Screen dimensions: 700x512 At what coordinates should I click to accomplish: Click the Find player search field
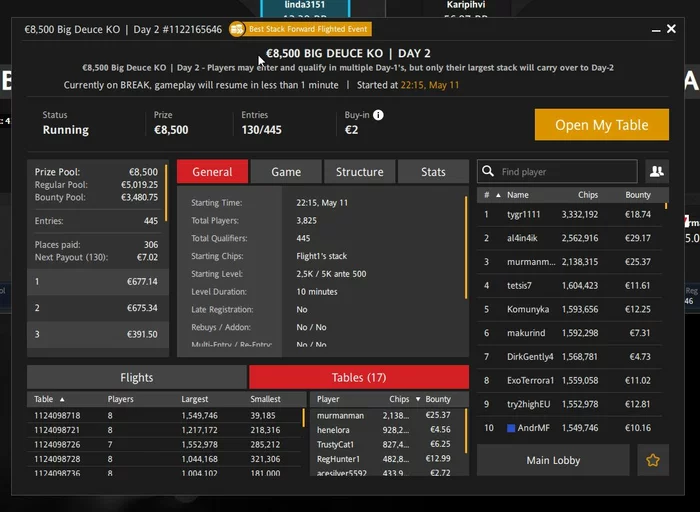[x=557, y=171]
